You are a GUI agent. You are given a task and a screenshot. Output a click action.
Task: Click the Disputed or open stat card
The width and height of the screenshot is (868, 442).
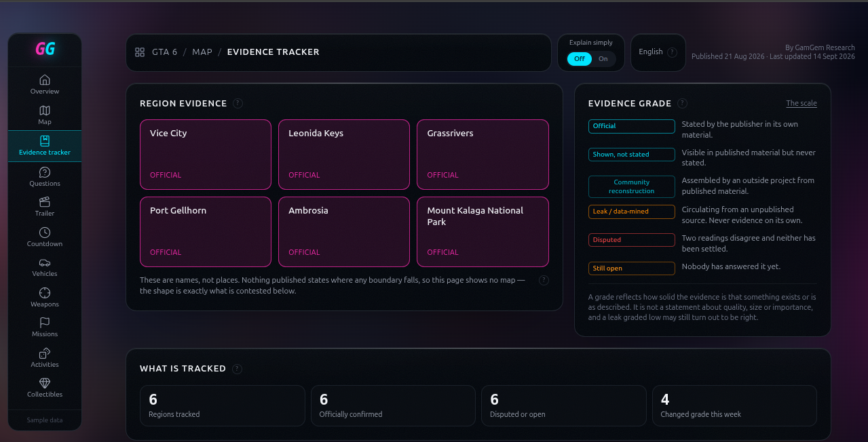(564, 405)
